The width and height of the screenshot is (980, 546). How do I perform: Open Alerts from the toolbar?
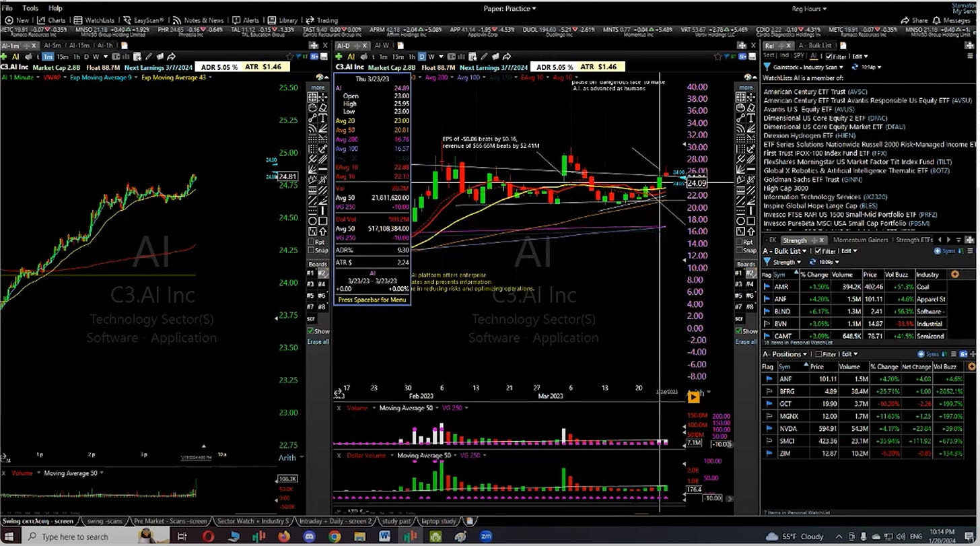click(246, 20)
